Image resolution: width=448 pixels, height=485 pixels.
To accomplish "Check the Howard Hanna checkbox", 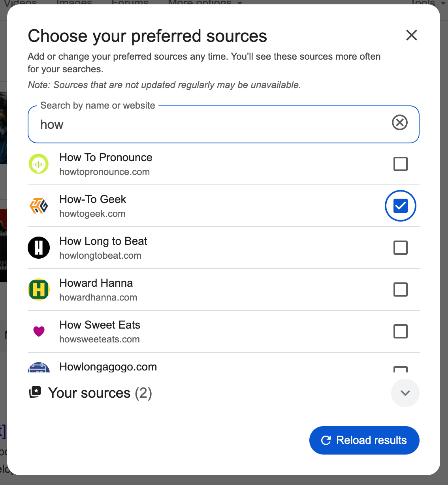I will 400,289.
